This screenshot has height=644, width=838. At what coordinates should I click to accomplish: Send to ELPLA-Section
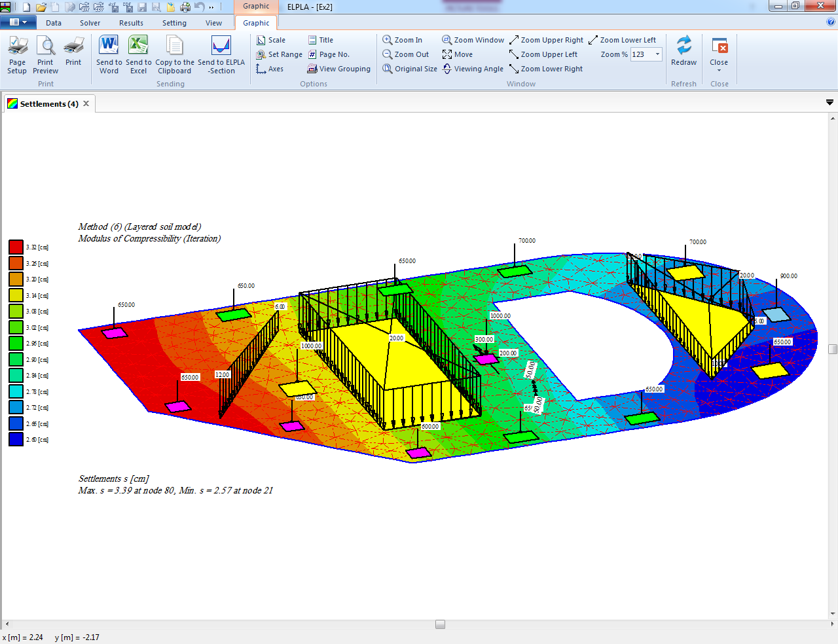(x=221, y=54)
